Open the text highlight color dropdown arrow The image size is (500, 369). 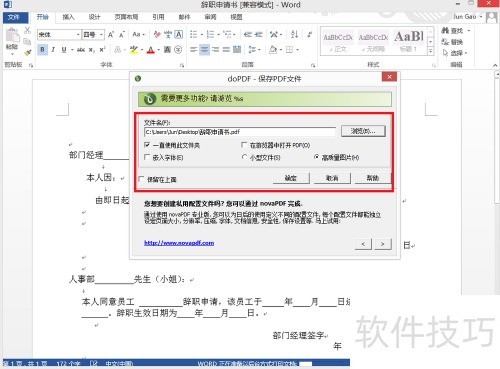coord(142,50)
